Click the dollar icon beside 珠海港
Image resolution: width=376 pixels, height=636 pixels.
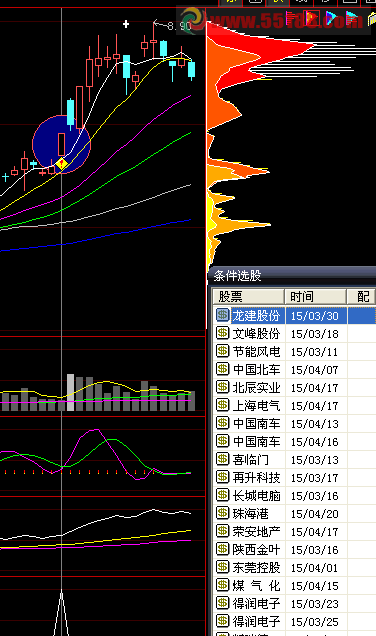coord(222,513)
